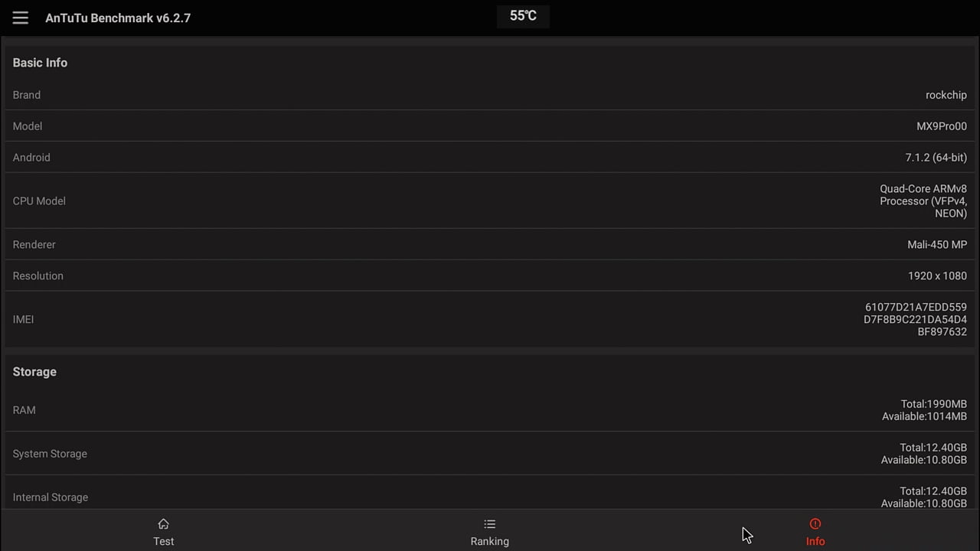This screenshot has width=980, height=551.
Task: Select the Internal Storage row
Action: pyautogui.click(x=490, y=493)
